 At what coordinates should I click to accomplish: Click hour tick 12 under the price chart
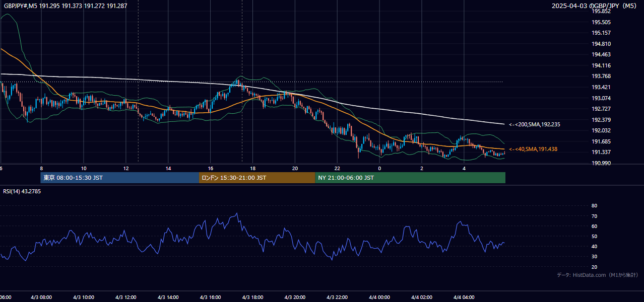tap(126, 168)
